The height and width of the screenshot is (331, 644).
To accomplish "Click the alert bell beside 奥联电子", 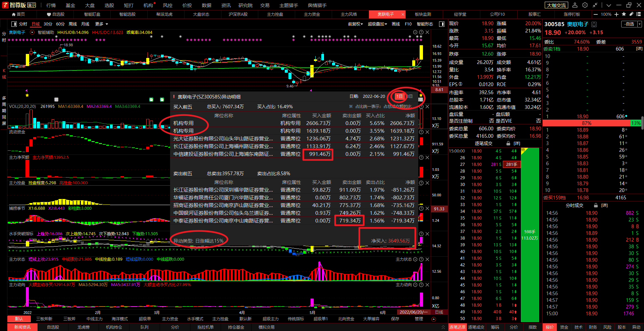I will [x=594, y=24].
